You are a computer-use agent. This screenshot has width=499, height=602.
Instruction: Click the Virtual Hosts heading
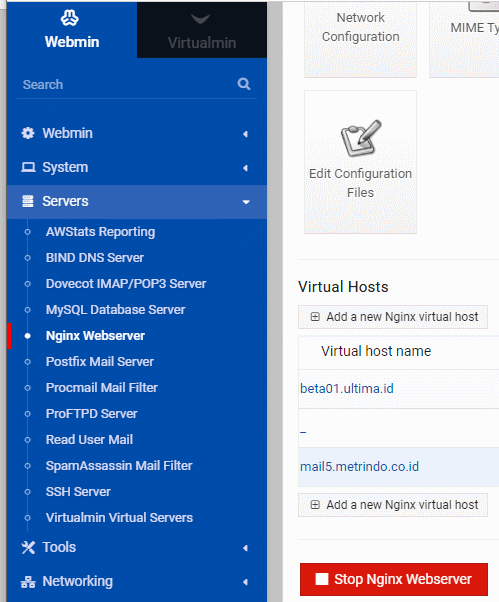click(x=343, y=287)
